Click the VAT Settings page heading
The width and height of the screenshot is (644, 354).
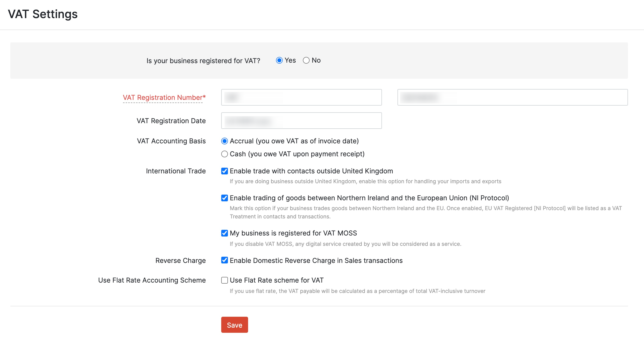click(x=43, y=14)
